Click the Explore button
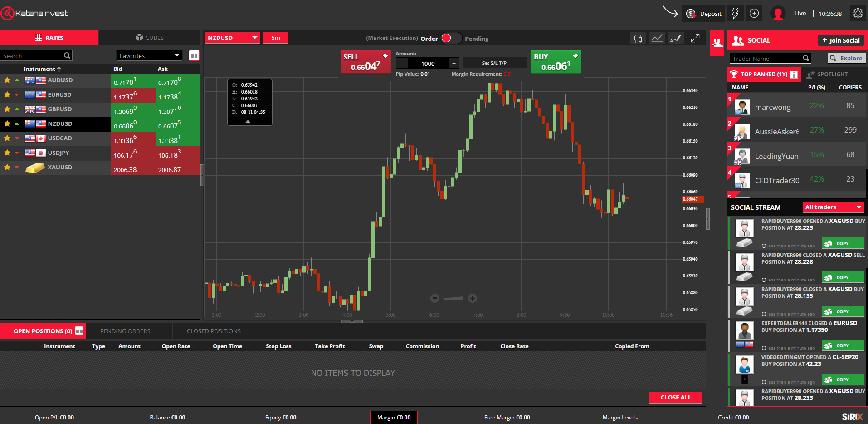 846,58
